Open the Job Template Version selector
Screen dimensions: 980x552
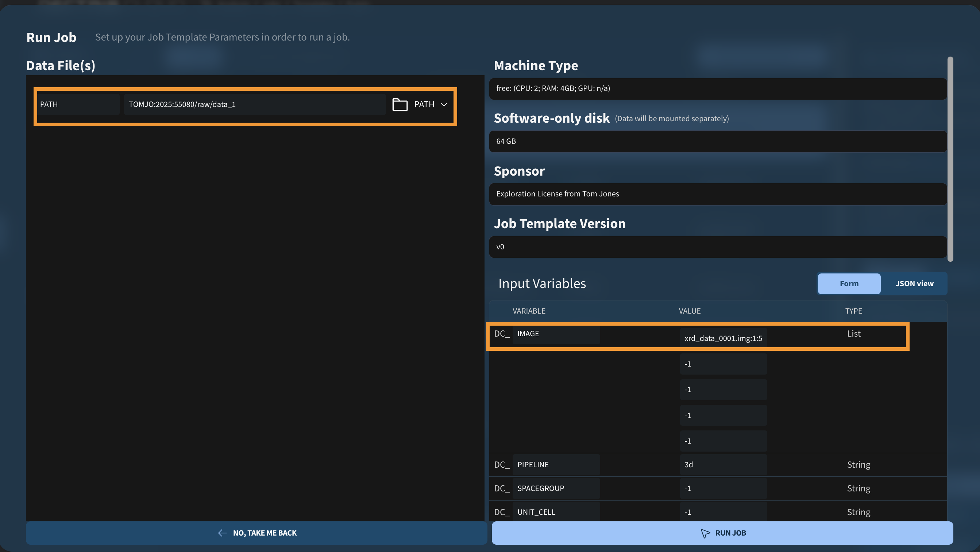click(718, 247)
